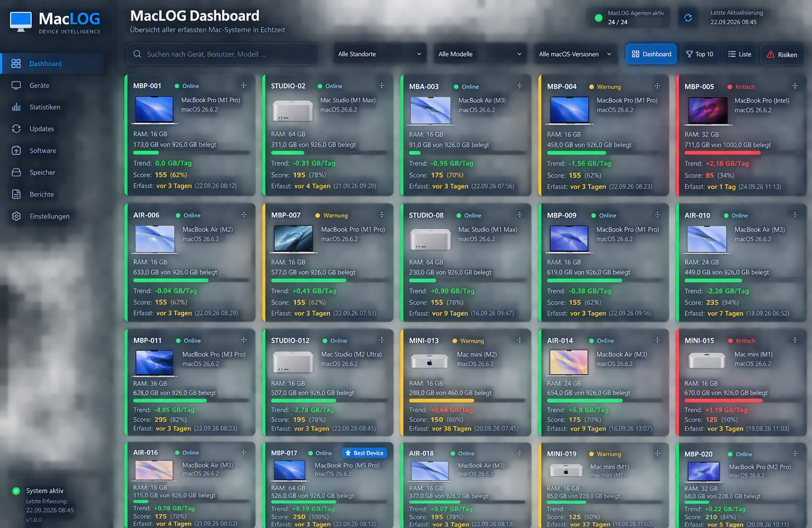Screen dimensions: 812x528
Task: Click the Einstellungen gear icon
Action: (16, 216)
